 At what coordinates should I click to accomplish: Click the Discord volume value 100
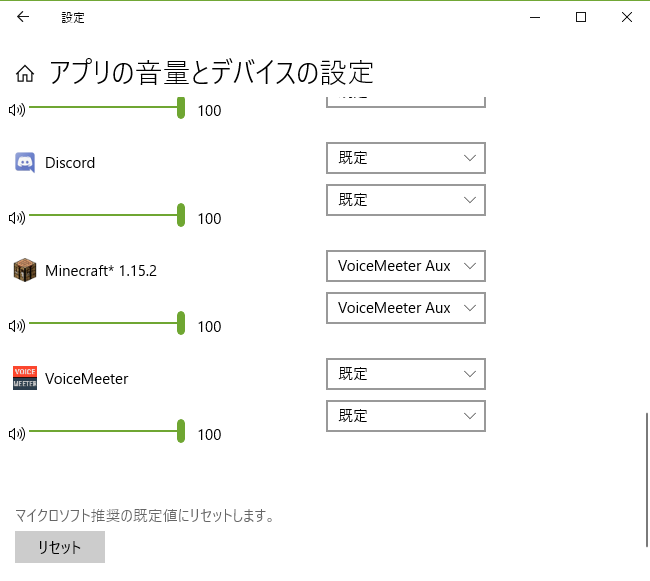click(x=209, y=218)
